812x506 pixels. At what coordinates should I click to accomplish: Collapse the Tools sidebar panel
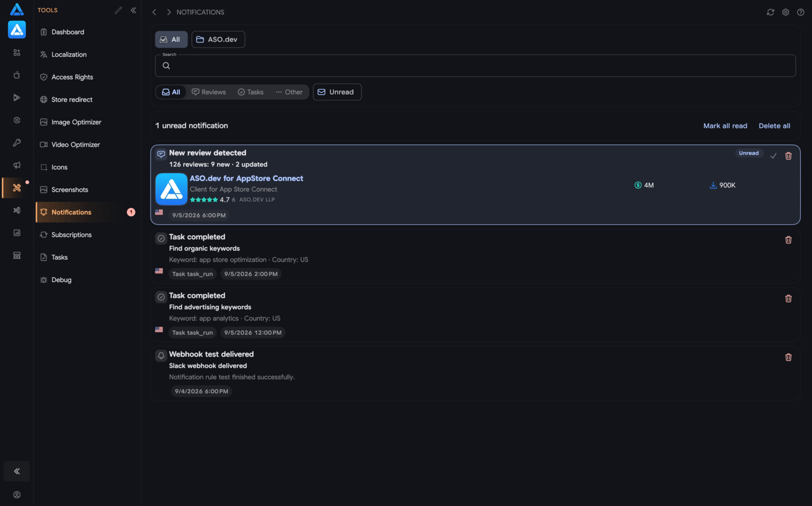click(x=134, y=10)
